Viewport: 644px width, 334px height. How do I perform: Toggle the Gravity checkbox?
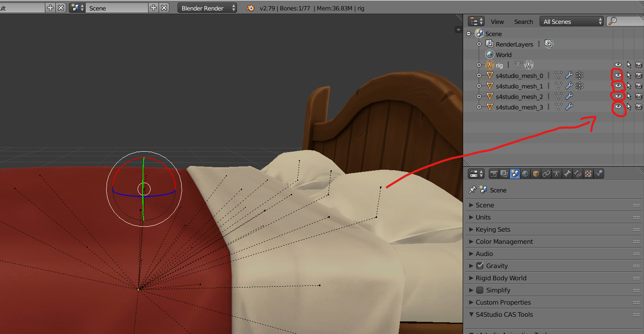click(480, 266)
